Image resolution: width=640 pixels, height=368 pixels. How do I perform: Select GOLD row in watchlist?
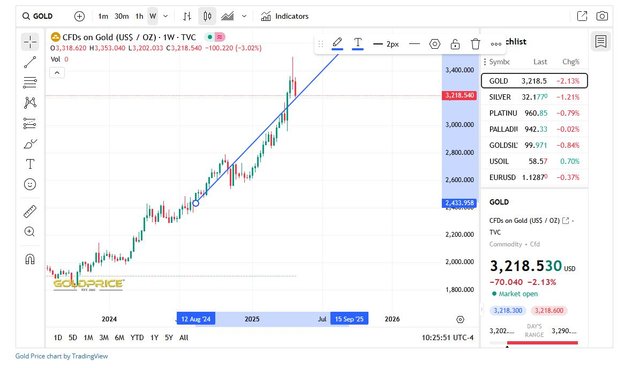(534, 81)
